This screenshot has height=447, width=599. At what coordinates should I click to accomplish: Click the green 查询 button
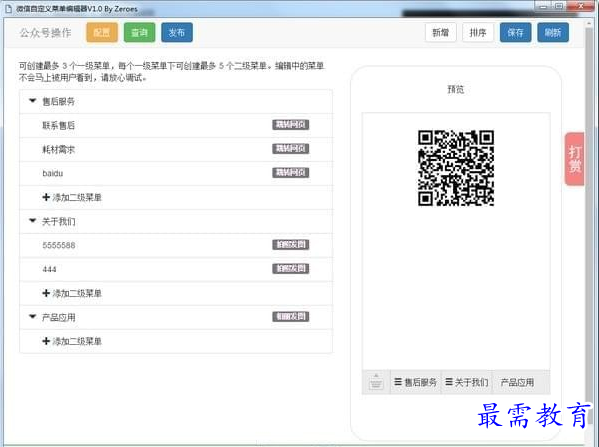click(x=139, y=32)
